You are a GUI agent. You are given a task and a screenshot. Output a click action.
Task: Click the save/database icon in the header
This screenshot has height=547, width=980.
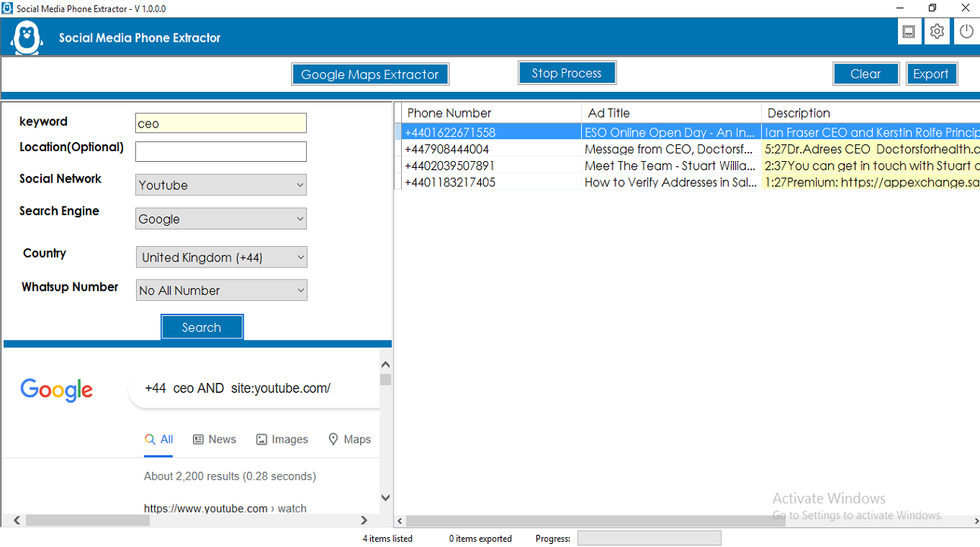(x=909, y=31)
